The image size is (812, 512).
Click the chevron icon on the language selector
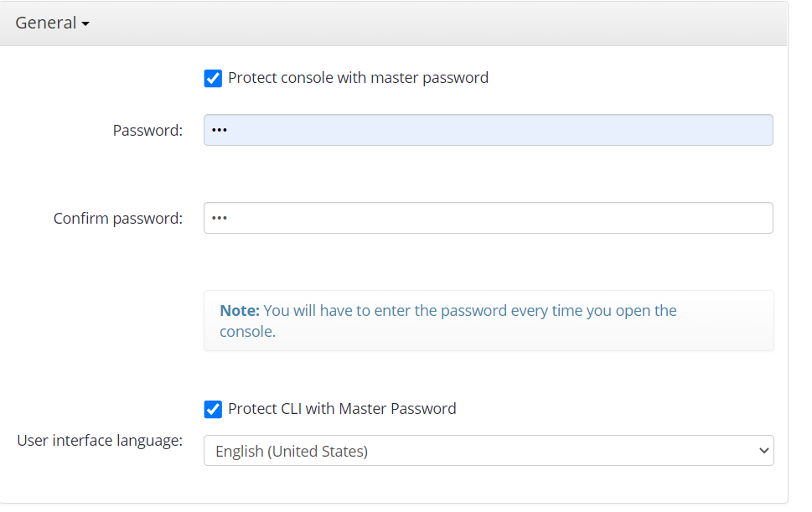pos(763,450)
